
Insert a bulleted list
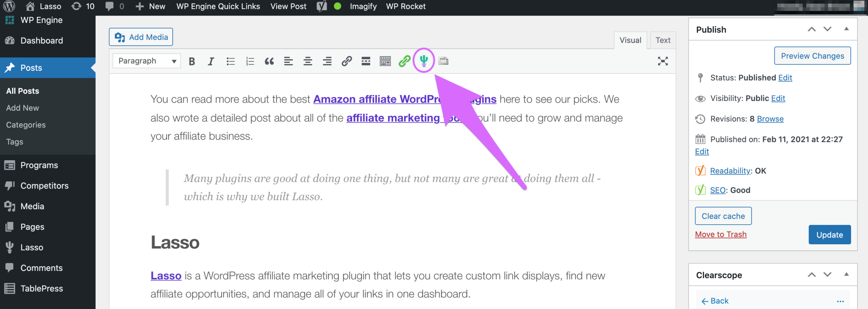coord(231,61)
